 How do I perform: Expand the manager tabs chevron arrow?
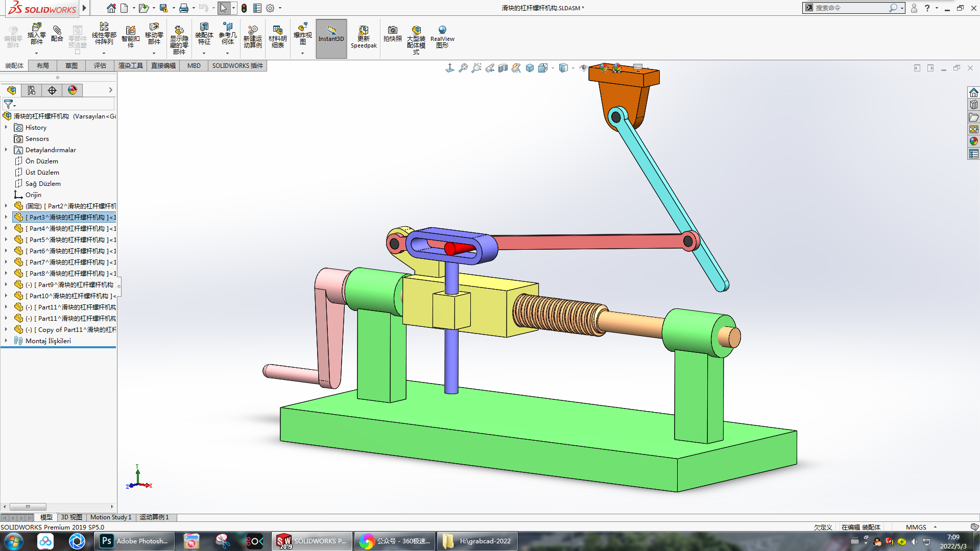(x=110, y=90)
